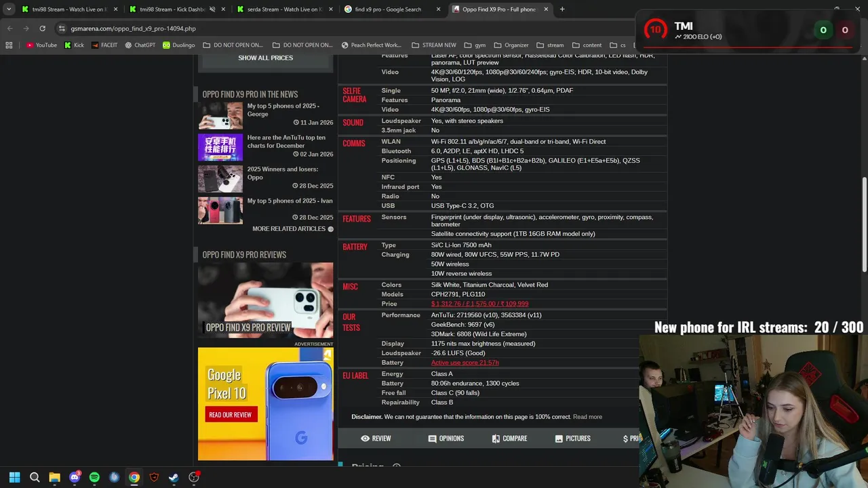Click the AnTuTu article thumbnail image
The image size is (868, 488).
click(x=220, y=147)
